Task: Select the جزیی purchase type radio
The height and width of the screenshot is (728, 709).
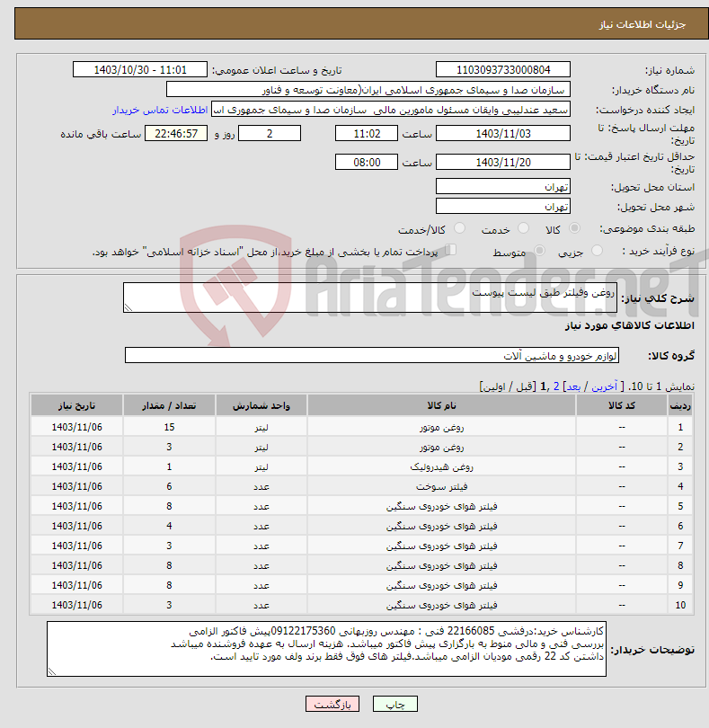Action: pyautogui.click(x=597, y=251)
